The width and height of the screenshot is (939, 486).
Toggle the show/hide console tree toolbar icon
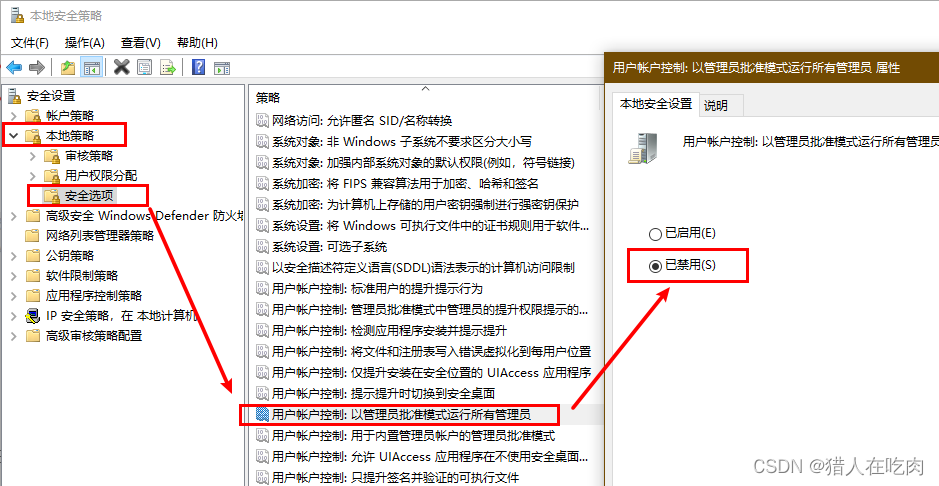[x=91, y=67]
